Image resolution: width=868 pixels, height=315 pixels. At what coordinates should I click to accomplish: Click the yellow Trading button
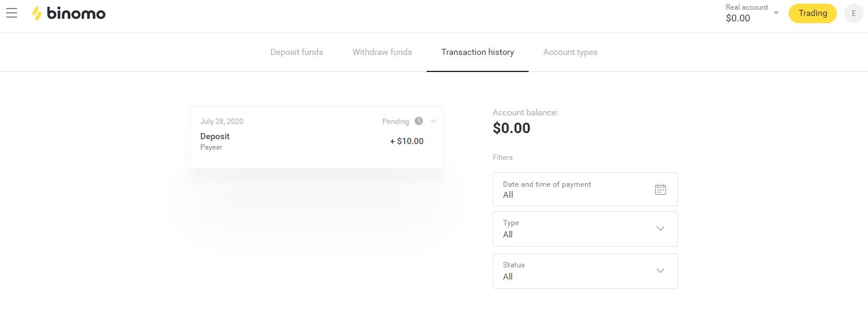click(x=812, y=13)
